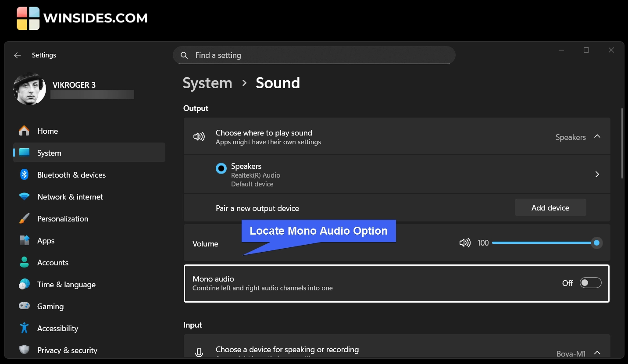The width and height of the screenshot is (628, 364).
Task: Open Speakers properties with right chevron
Action: [x=597, y=174]
